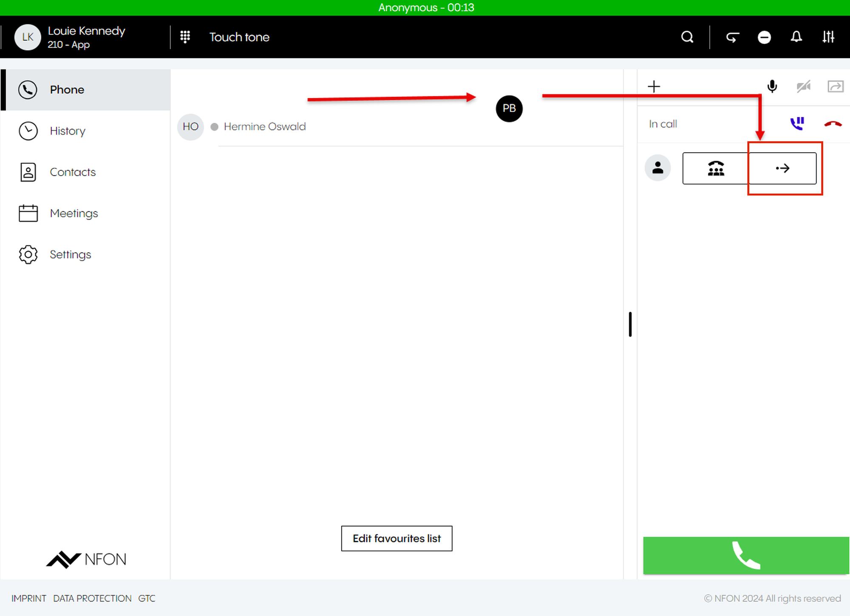850x616 pixels.
Task: Open the History tab
Action: tap(67, 131)
